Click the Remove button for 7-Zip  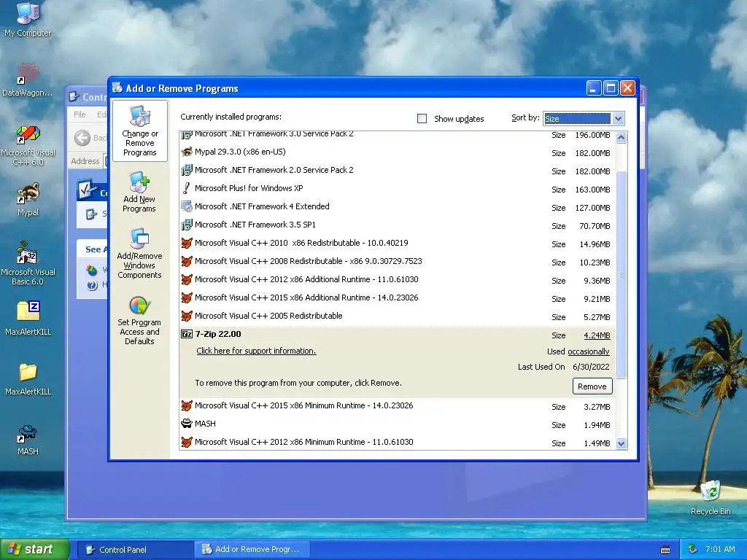click(x=592, y=386)
